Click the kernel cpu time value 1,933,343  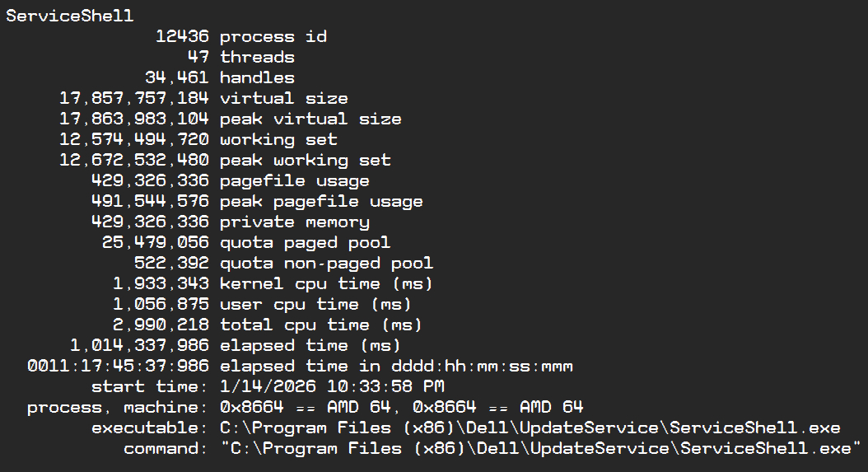(x=161, y=283)
